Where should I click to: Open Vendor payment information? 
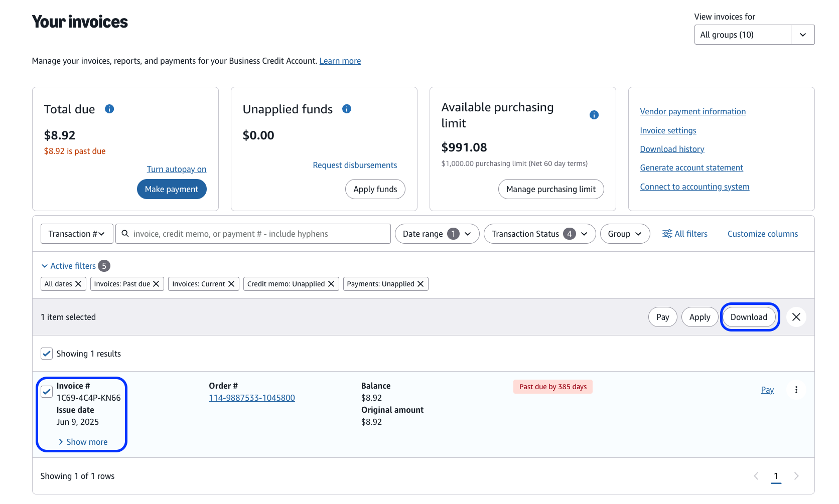coord(692,111)
